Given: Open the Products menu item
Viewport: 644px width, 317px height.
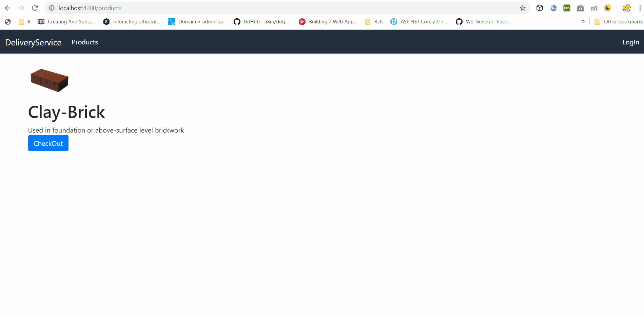Looking at the screenshot, I should [84, 42].
